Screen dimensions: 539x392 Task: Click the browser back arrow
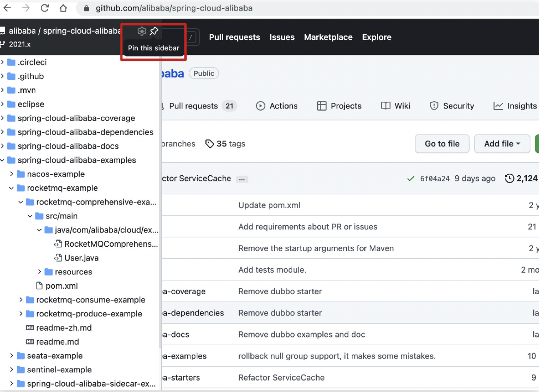click(7, 8)
